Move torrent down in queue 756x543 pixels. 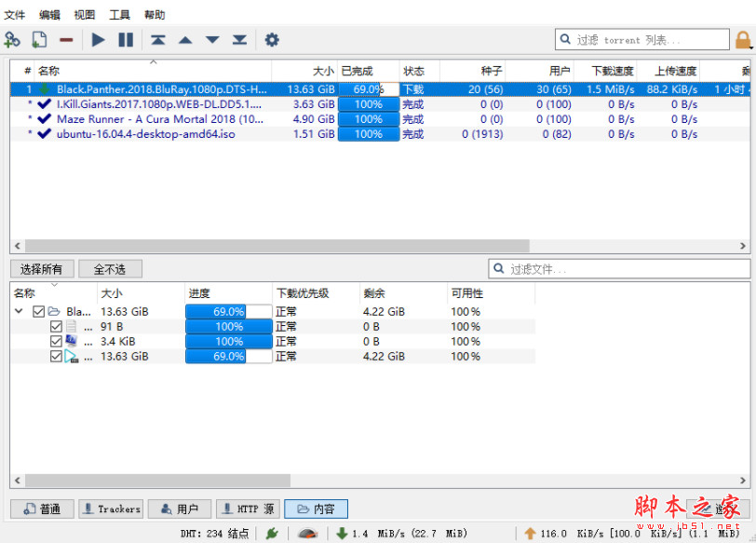point(212,40)
